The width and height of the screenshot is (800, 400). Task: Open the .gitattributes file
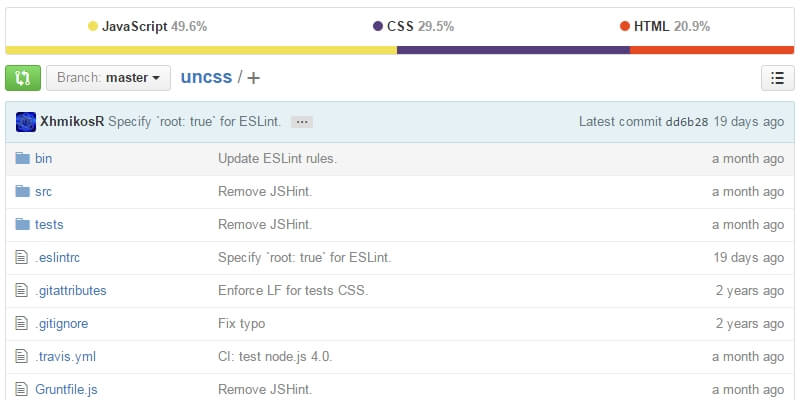pos(70,291)
